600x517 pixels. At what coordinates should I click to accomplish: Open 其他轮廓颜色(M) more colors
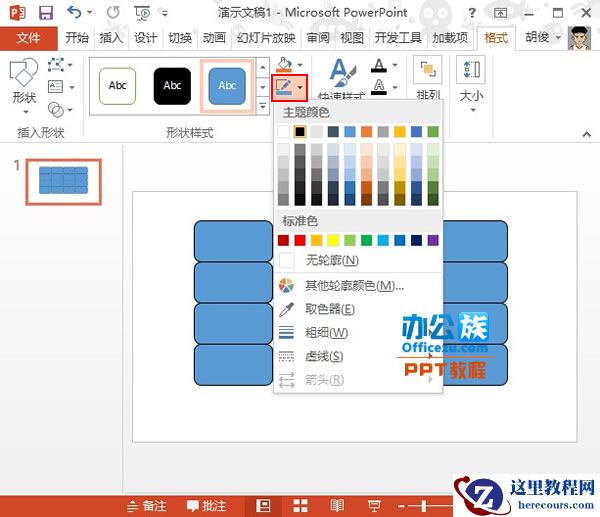click(x=358, y=285)
